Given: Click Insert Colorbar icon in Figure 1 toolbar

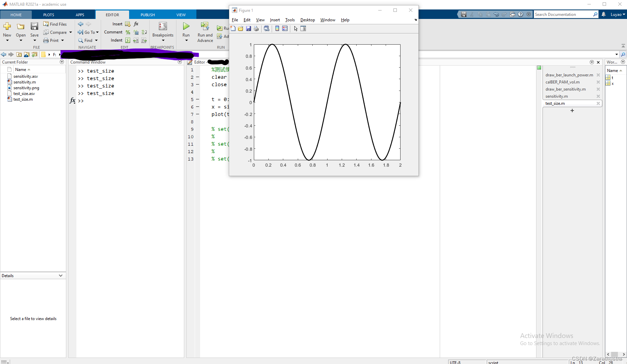Looking at the screenshot, I should 277,28.
